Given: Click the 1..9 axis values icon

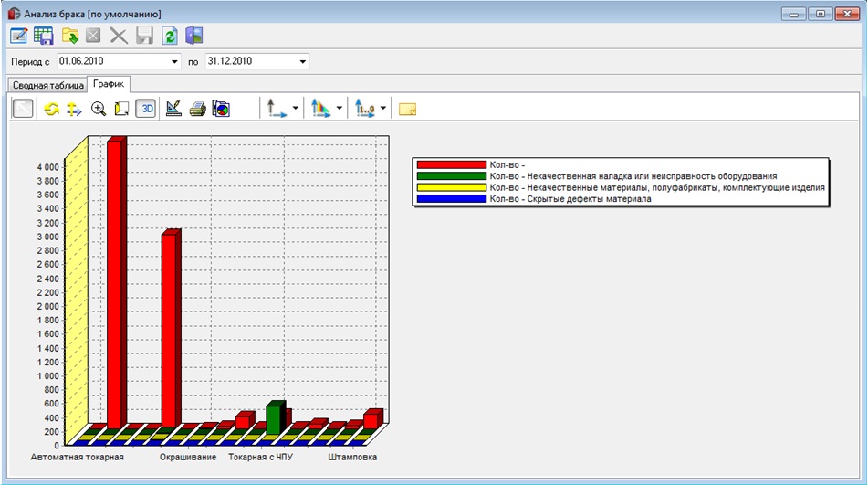Looking at the screenshot, I should tap(364, 109).
